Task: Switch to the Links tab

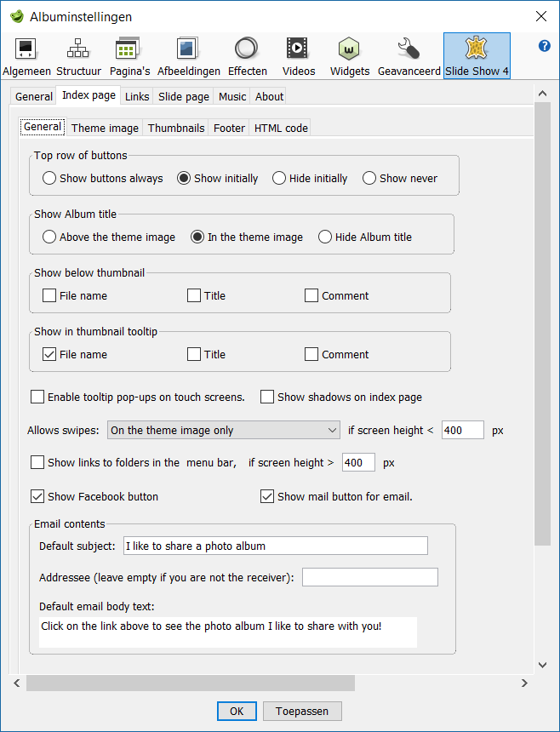Action: point(137,97)
